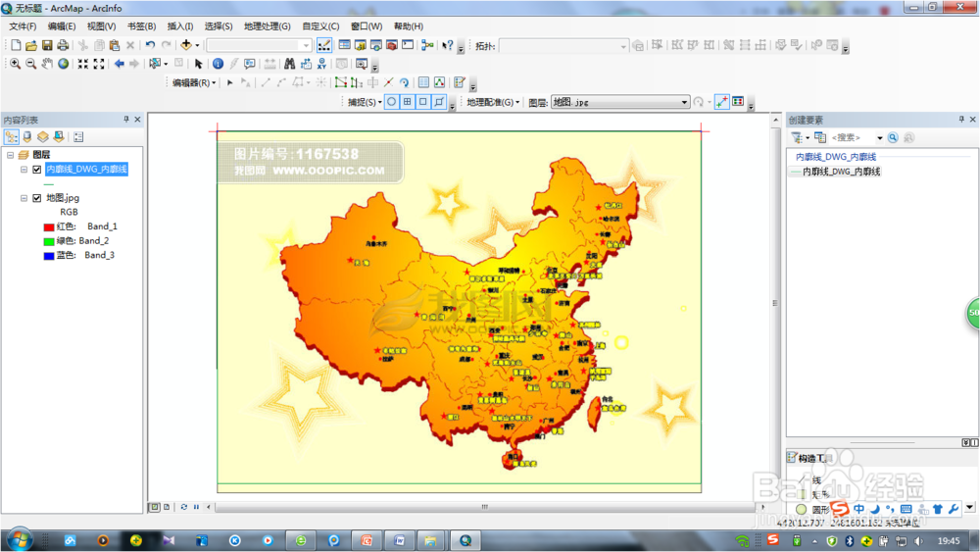Toggle edge snapping button
Image resolution: width=980 pixels, height=552 pixels.
[439, 102]
